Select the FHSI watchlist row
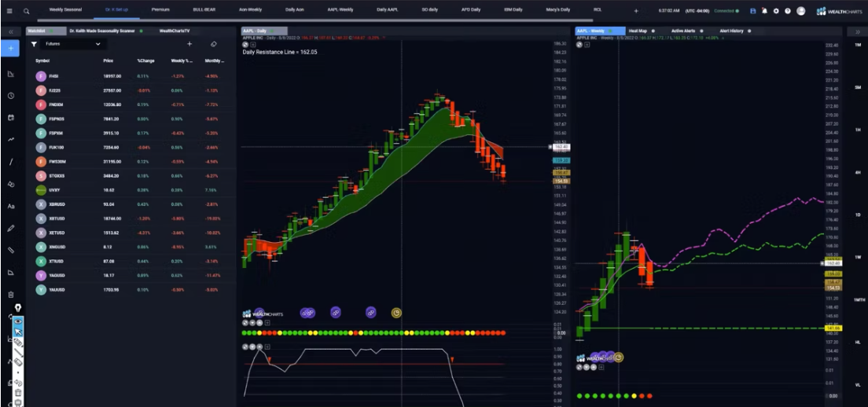Viewport: 868px width, 407px height. 131,75
